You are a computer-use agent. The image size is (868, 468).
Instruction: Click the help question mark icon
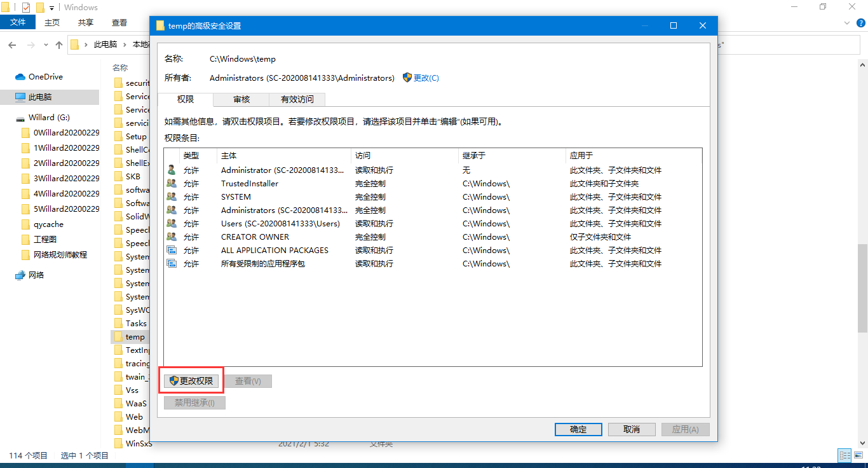click(861, 23)
